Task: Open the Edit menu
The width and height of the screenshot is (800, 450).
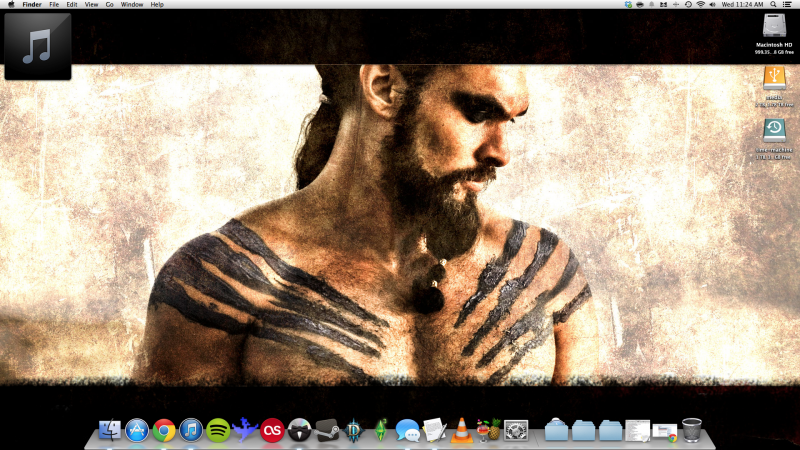Action: point(71,5)
